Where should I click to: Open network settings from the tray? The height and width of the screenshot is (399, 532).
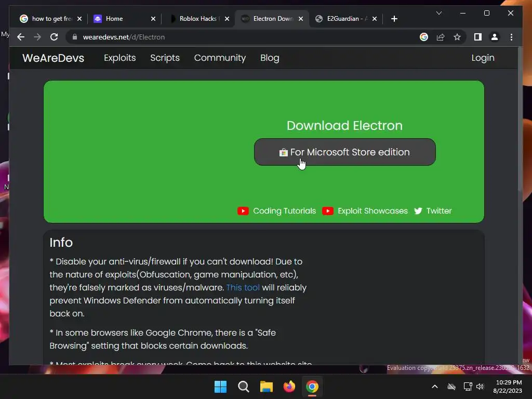pos(468,387)
